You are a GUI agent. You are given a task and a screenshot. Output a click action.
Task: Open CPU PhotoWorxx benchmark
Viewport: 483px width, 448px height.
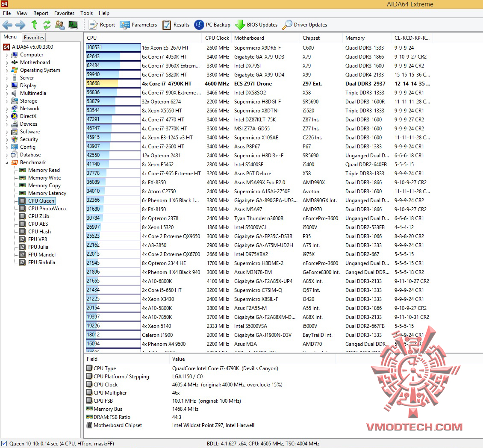point(47,209)
